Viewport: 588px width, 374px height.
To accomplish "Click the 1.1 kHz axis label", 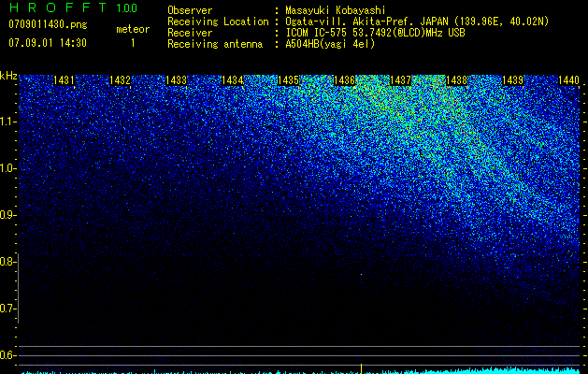I will pos(7,122).
